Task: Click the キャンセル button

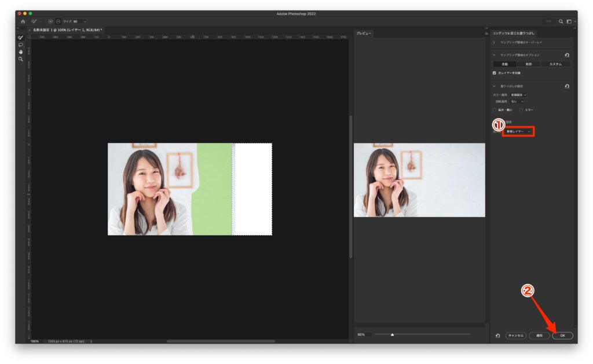Action: coord(516,336)
